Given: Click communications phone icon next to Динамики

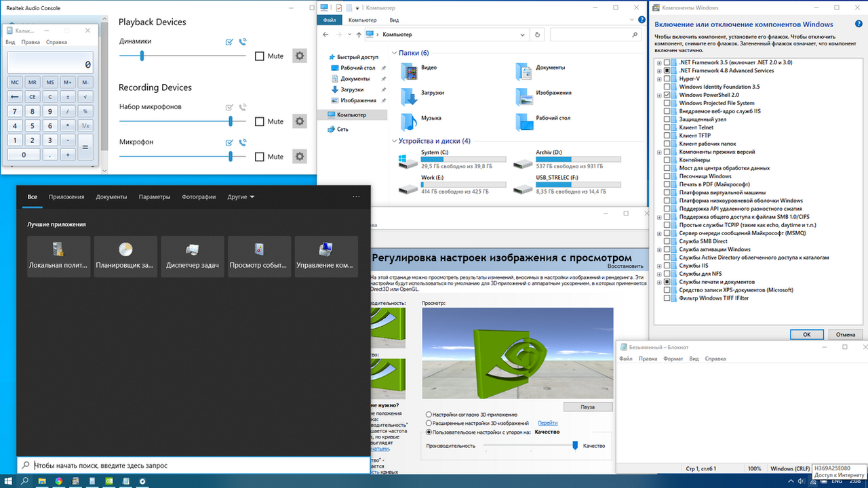Looking at the screenshot, I should 243,42.
